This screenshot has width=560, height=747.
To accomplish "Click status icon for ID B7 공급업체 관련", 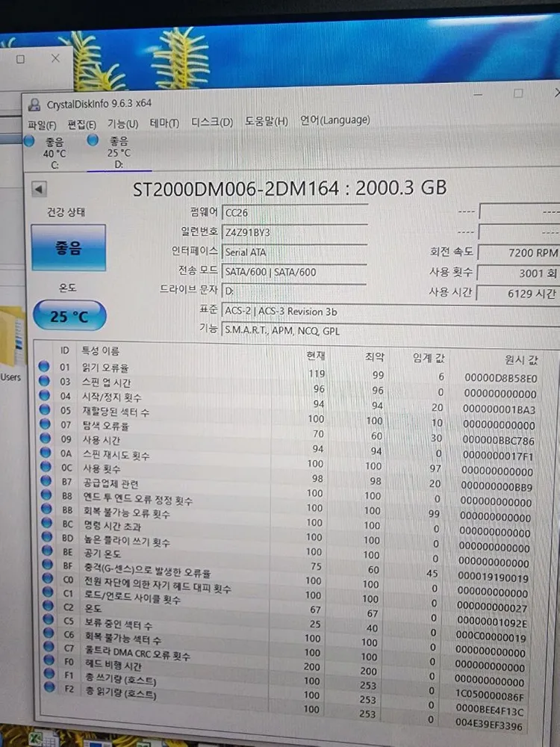I will tap(46, 480).
